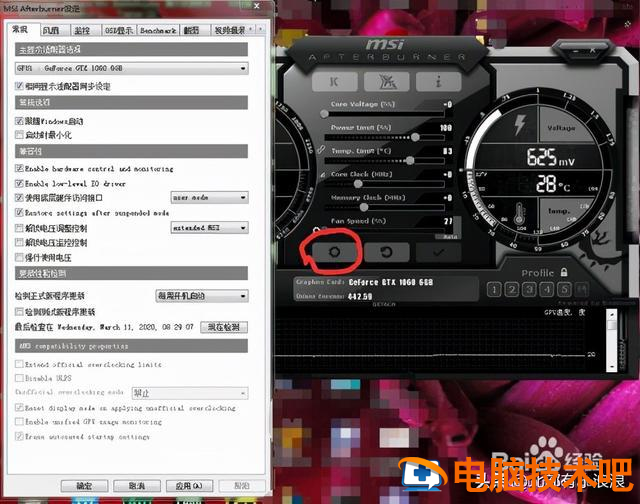The image size is (640, 504).
Task: Switch to the Benchmark tab
Action: [x=158, y=30]
